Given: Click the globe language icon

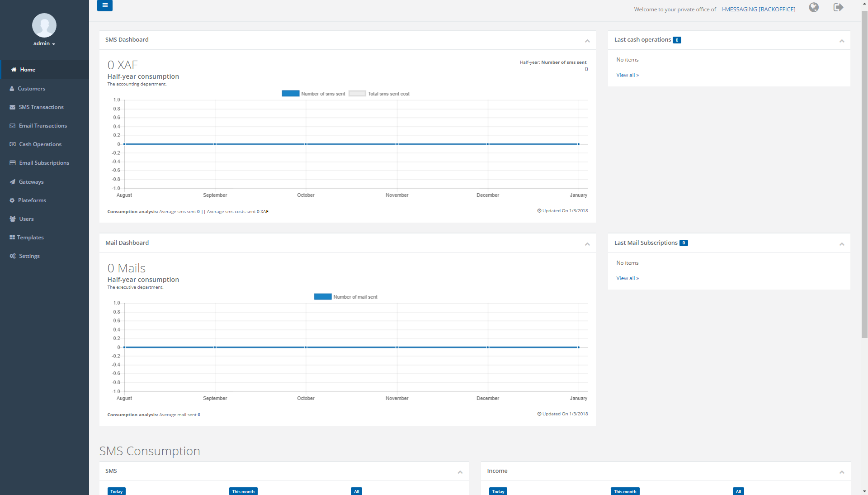Looking at the screenshot, I should 814,8.
